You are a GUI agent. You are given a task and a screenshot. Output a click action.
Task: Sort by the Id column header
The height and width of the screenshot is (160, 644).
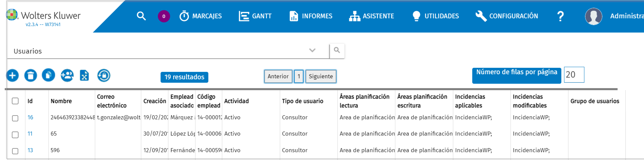click(30, 101)
